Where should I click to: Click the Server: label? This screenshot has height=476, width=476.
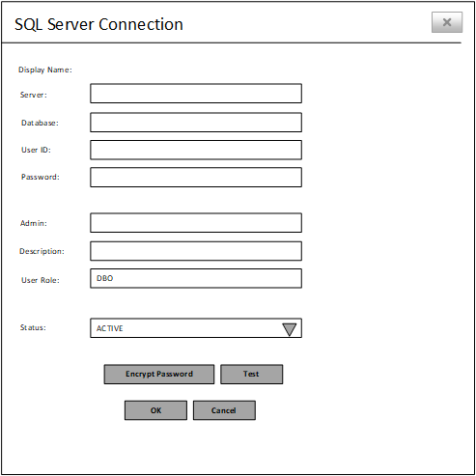click(x=34, y=95)
